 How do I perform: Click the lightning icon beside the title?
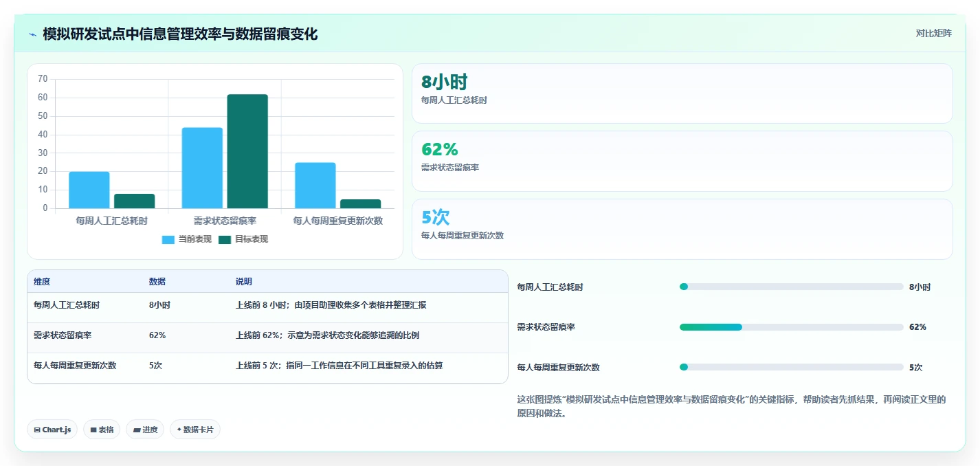(33, 34)
